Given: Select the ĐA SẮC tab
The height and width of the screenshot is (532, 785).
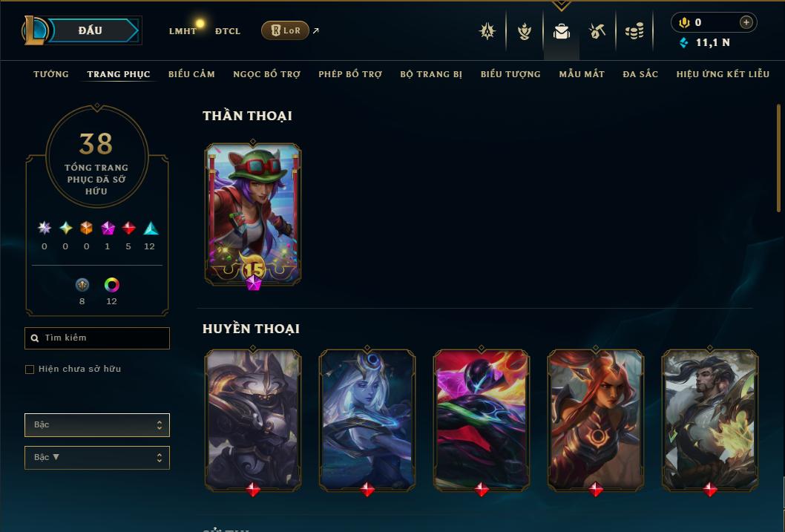Looking at the screenshot, I should tap(640, 74).
